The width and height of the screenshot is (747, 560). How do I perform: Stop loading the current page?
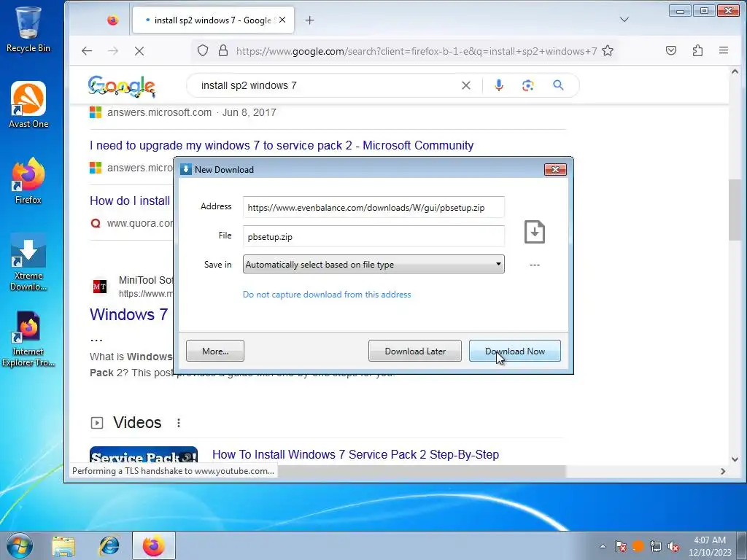[139, 51]
